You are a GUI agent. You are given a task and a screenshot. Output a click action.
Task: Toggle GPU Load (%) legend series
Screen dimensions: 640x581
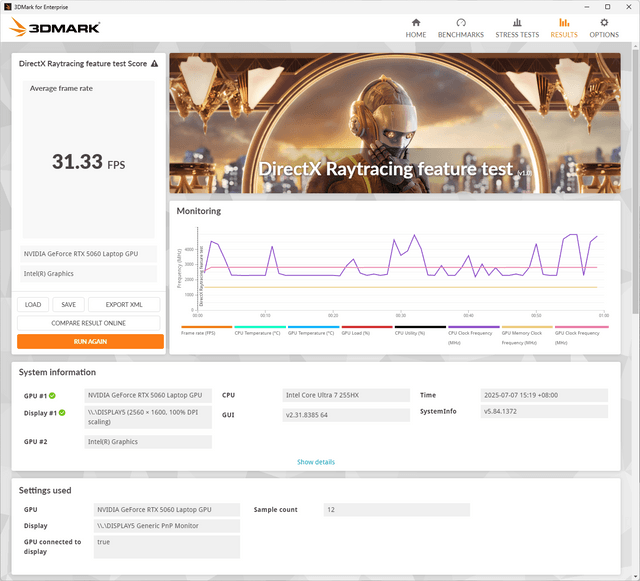pos(367,331)
